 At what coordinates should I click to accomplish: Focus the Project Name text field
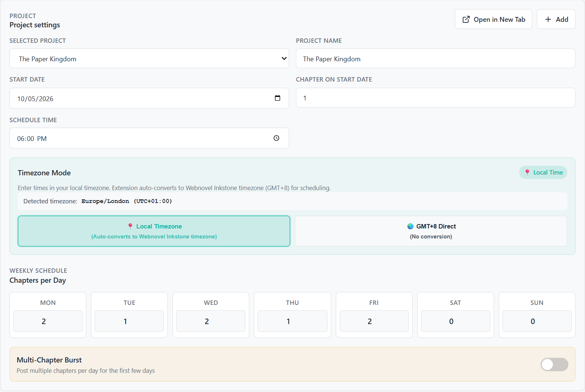tap(435, 59)
